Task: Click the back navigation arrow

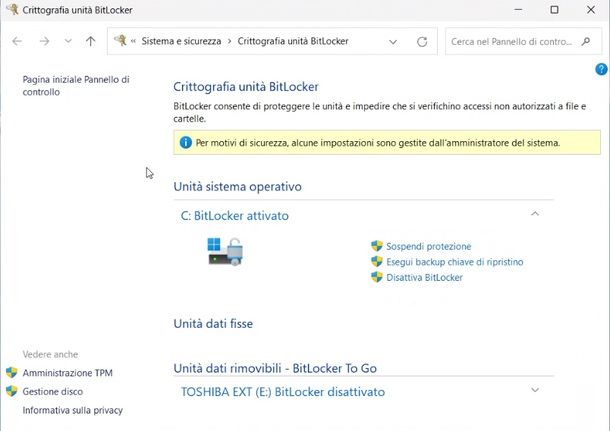Action: point(17,42)
